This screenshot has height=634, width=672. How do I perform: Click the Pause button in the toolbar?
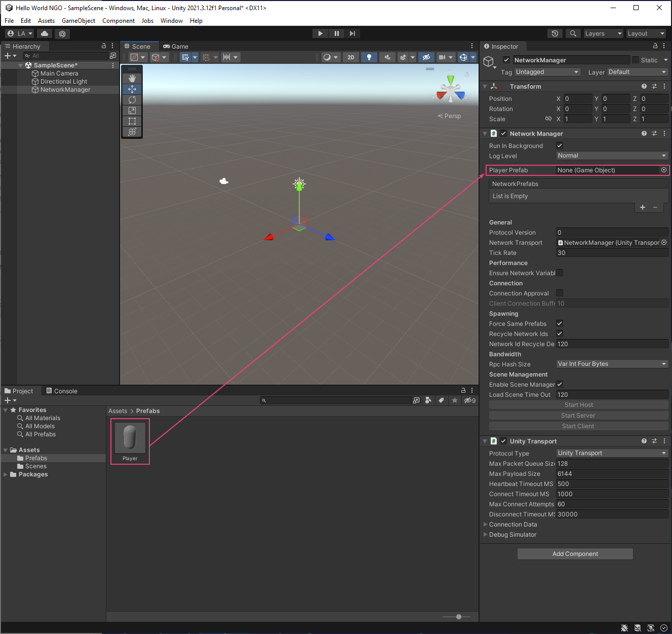336,33
